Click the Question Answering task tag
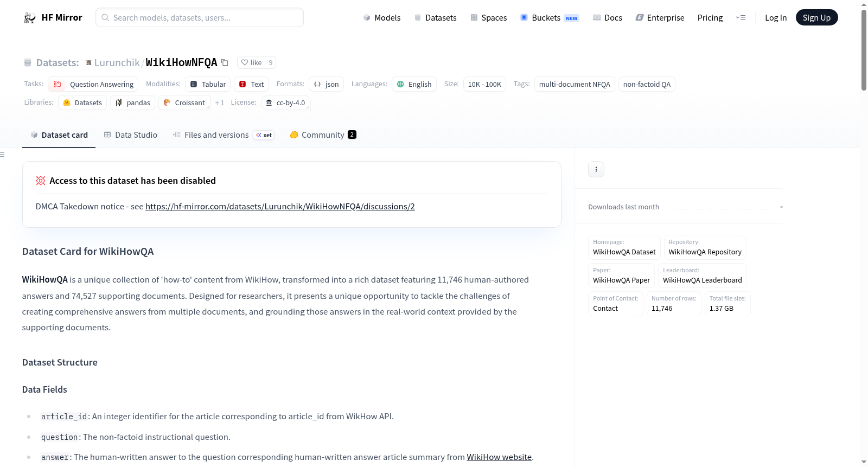 tap(93, 84)
